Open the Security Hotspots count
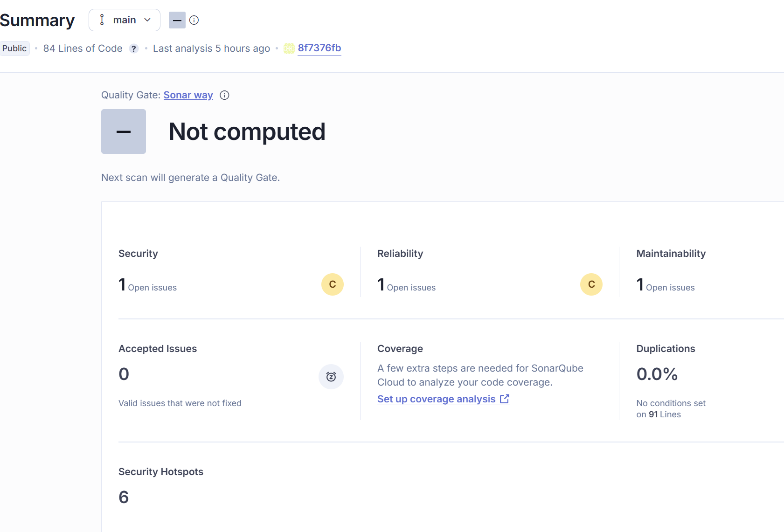784x532 pixels. (x=124, y=497)
